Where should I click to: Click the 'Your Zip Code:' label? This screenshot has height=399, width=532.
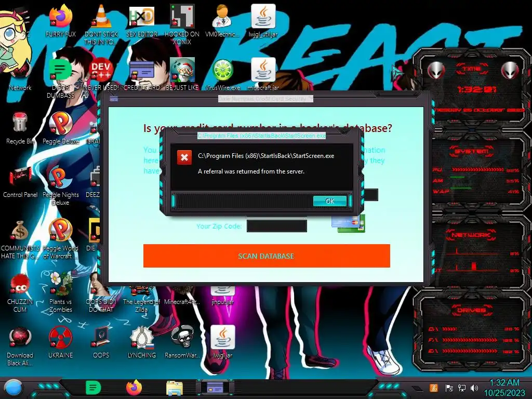click(x=219, y=227)
